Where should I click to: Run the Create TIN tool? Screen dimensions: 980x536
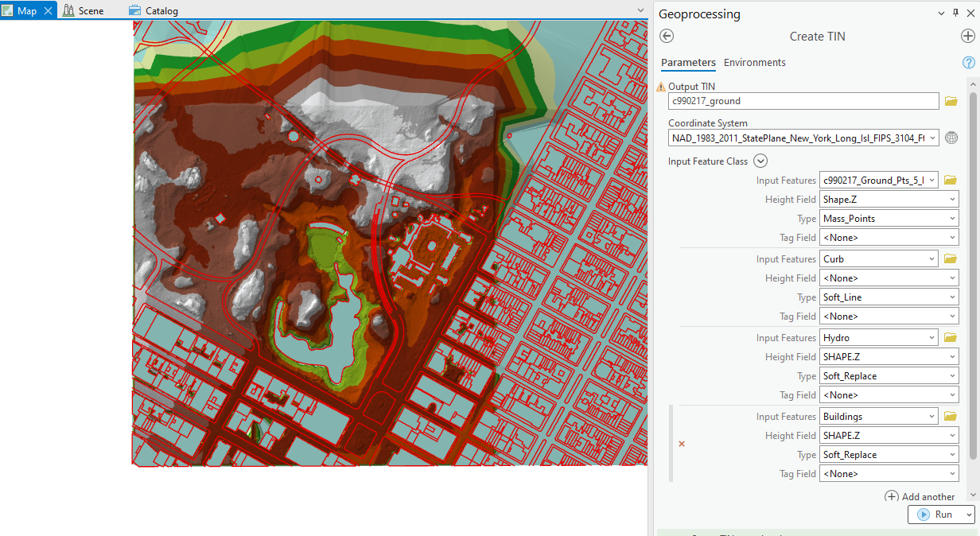[935, 515]
